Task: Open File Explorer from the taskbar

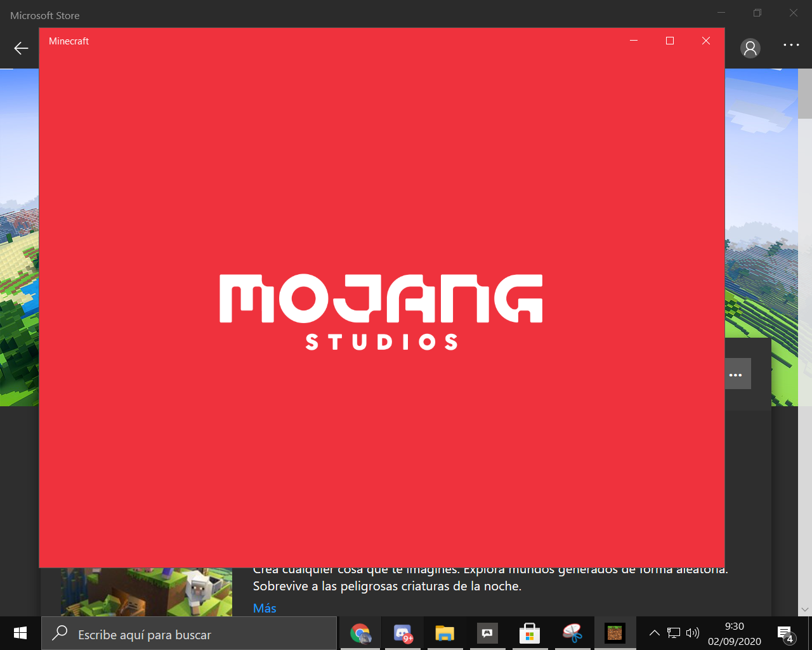Action: point(445,633)
